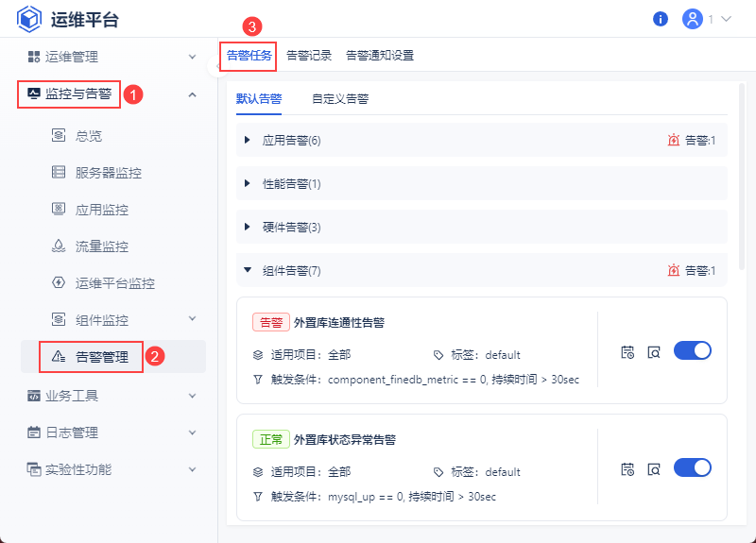Image resolution: width=756 pixels, height=543 pixels.
Task: Click the info icon in the top header
Action: pos(661,19)
